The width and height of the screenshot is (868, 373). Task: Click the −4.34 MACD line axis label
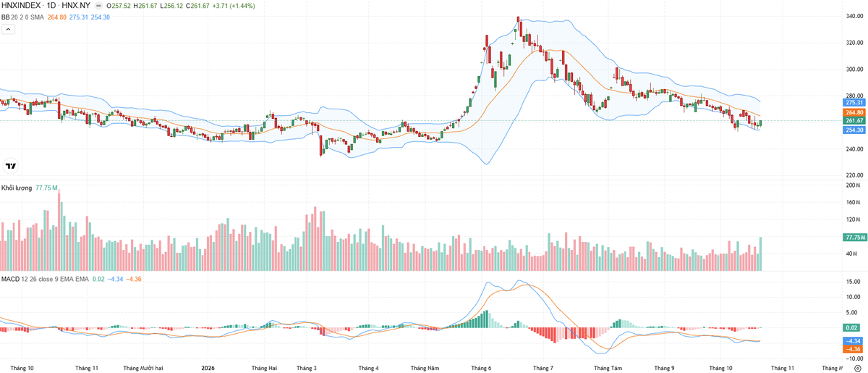point(854,340)
